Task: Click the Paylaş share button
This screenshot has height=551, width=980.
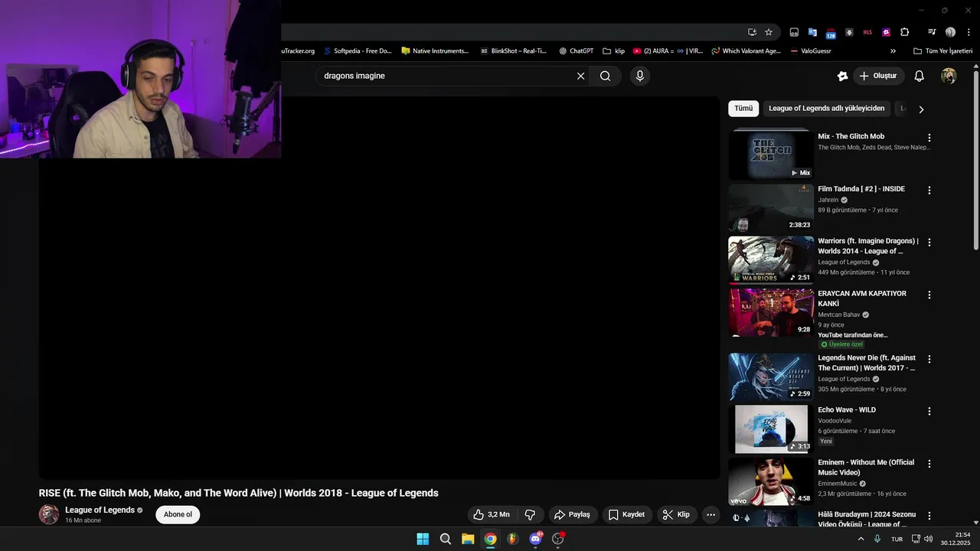Action: point(573,514)
